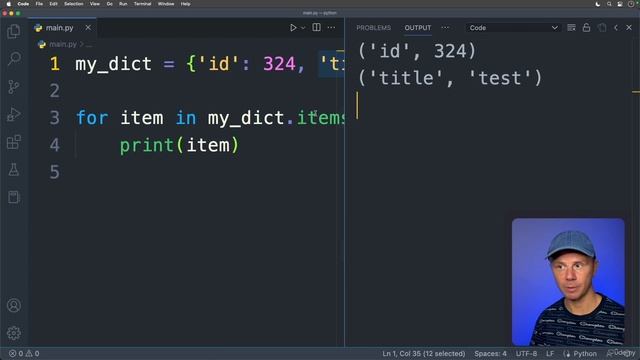The width and height of the screenshot is (640, 360).
Task: Open the Extensions view
Action: (x=14, y=142)
